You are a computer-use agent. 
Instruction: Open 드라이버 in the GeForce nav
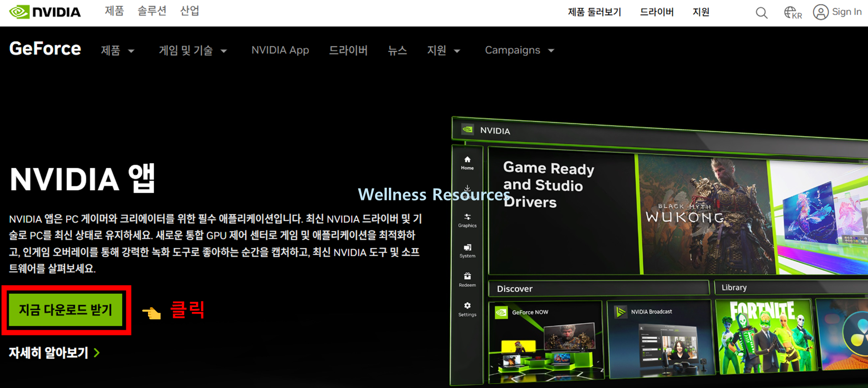point(348,50)
